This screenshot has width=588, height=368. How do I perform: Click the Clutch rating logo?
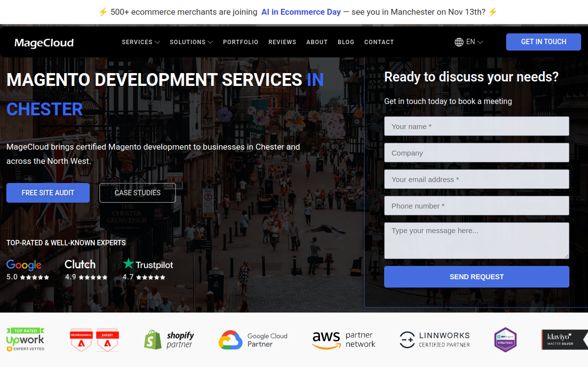pos(80,264)
